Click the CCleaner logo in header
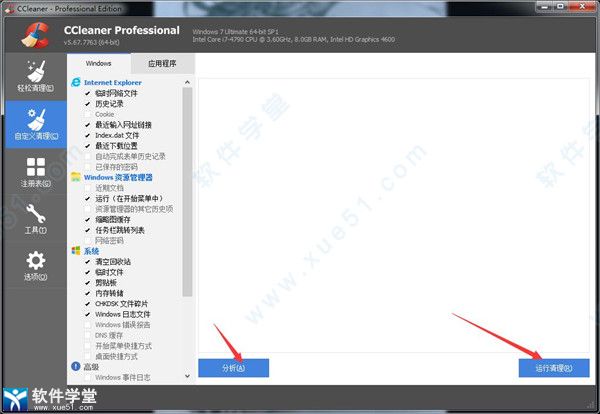This screenshot has height=414, width=600. coord(35,35)
